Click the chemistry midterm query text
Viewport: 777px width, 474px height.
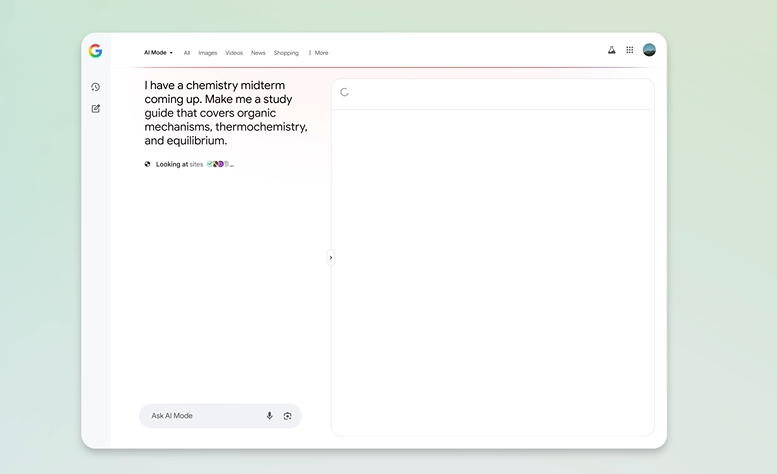tap(226, 113)
